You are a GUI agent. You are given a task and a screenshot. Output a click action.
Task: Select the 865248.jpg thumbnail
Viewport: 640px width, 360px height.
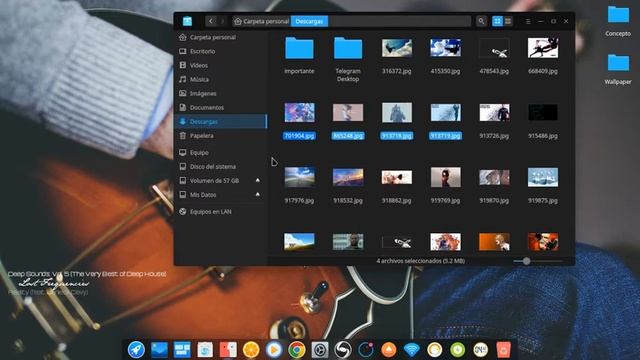tap(348, 112)
